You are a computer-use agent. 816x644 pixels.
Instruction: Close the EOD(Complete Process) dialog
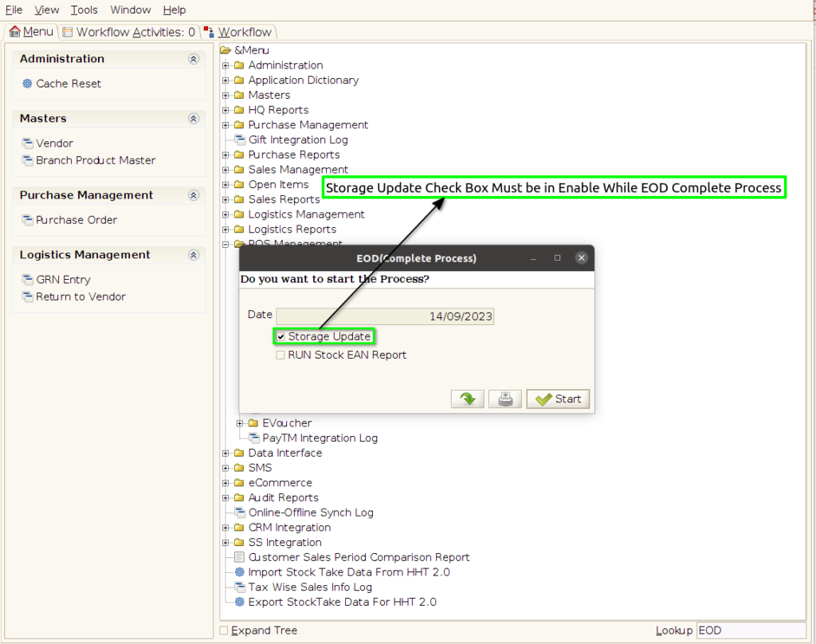(x=581, y=257)
